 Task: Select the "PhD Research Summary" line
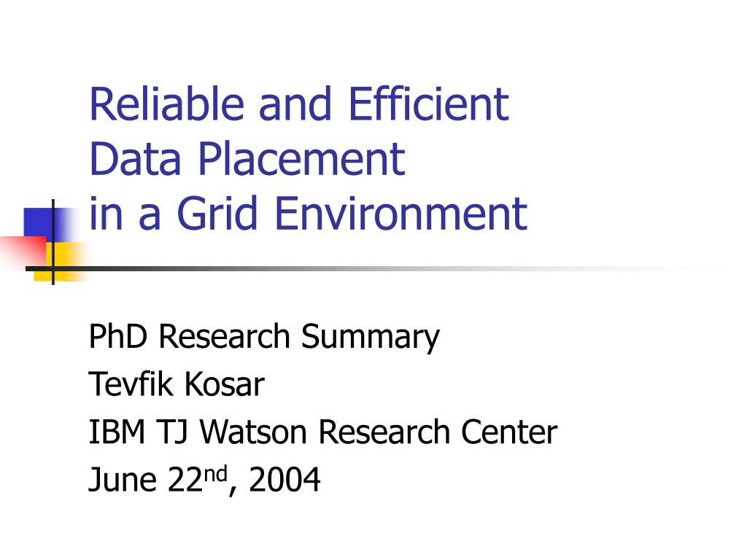(264, 337)
